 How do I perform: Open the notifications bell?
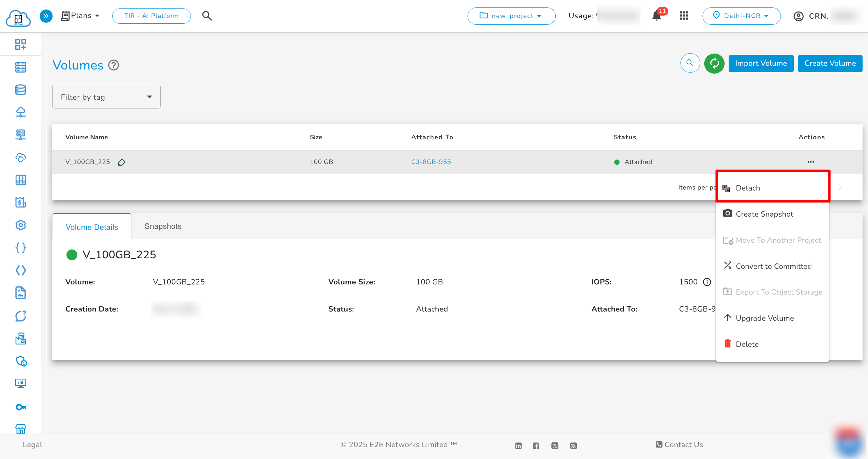pyautogui.click(x=657, y=16)
